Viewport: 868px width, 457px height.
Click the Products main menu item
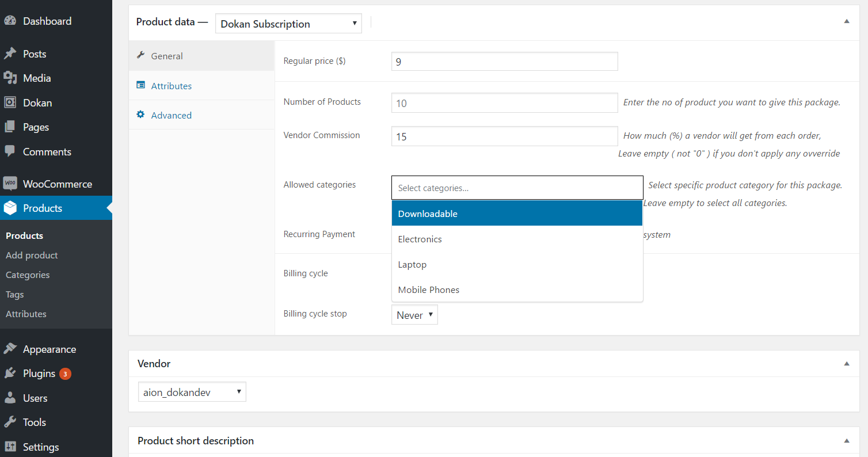(x=56, y=208)
